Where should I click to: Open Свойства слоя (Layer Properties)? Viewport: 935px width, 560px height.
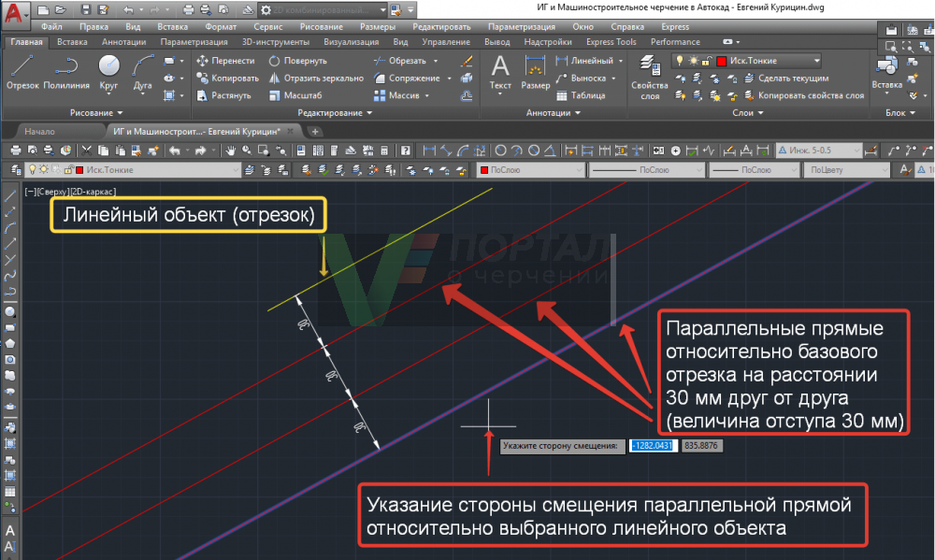(x=650, y=78)
